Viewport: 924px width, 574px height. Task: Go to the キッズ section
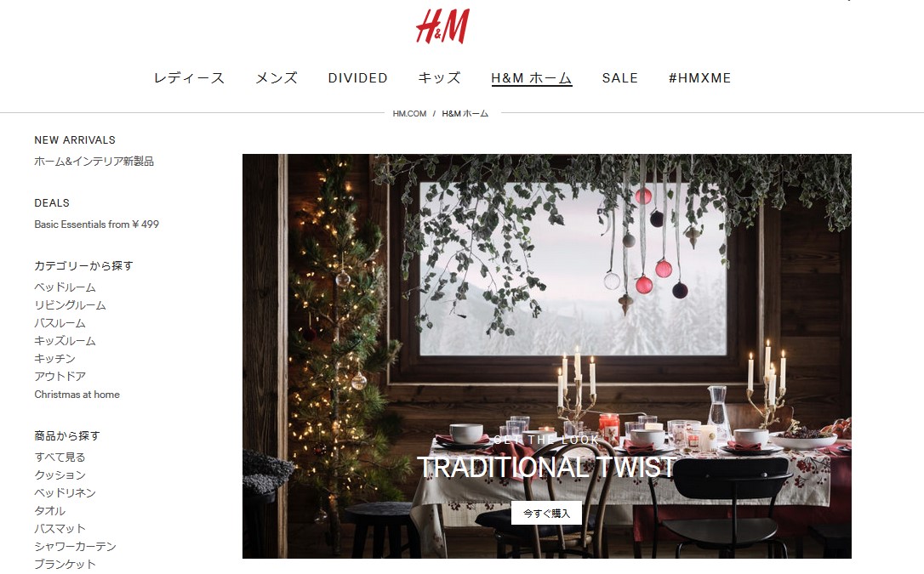pyautogui.click(x=439, y=78)
